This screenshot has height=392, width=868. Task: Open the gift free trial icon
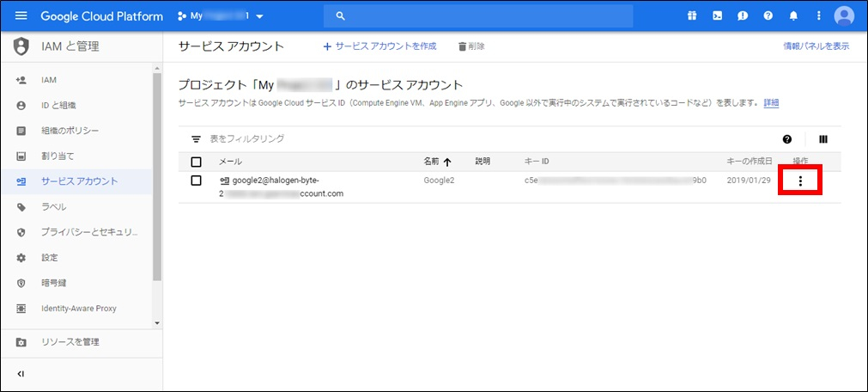[x=692, y=16]
